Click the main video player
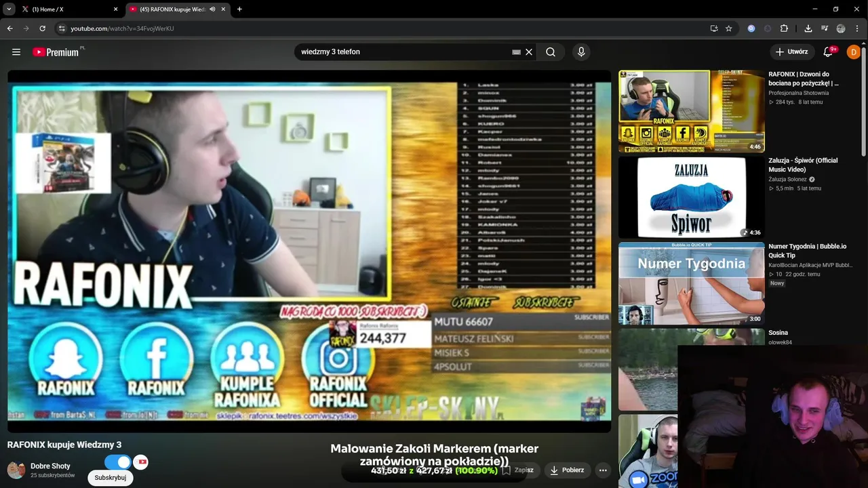The width and height of the screenshot is (868, 488). click(x=309, y=251)
